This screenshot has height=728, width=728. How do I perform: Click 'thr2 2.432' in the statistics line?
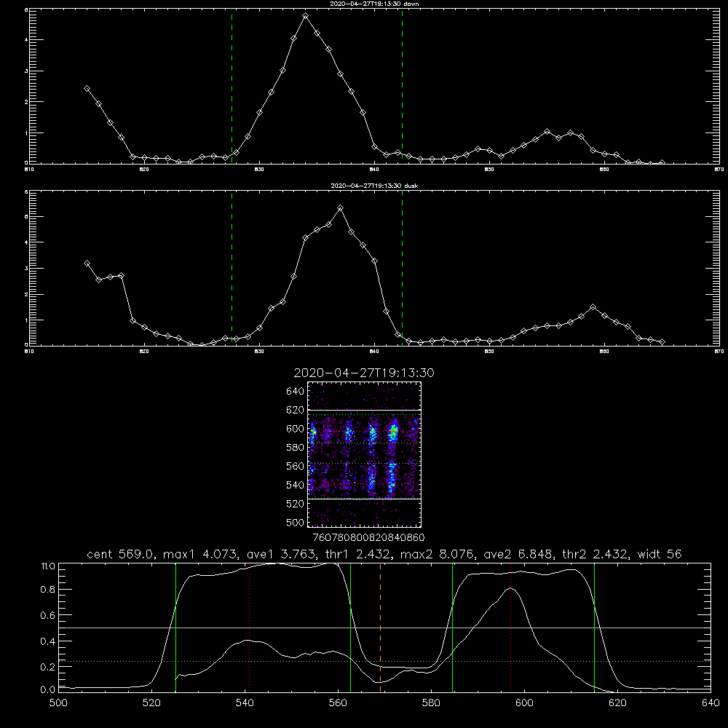[x=596, y=554]
